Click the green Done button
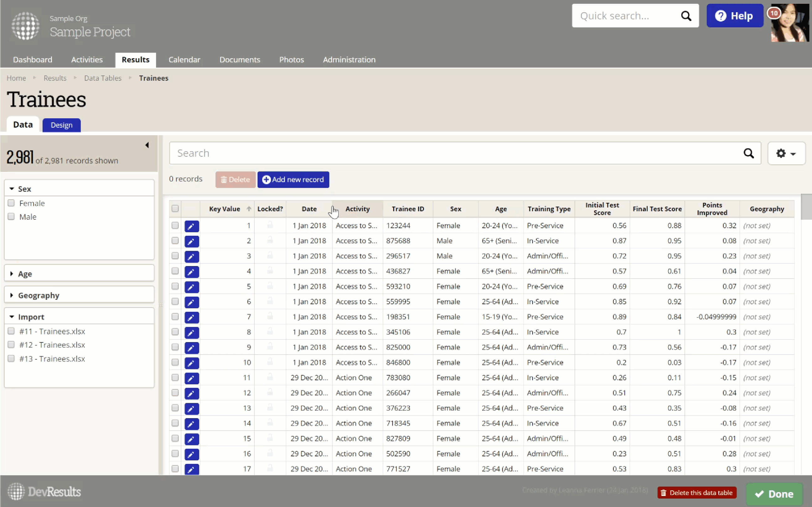812x507 pixels. (774, 494)
